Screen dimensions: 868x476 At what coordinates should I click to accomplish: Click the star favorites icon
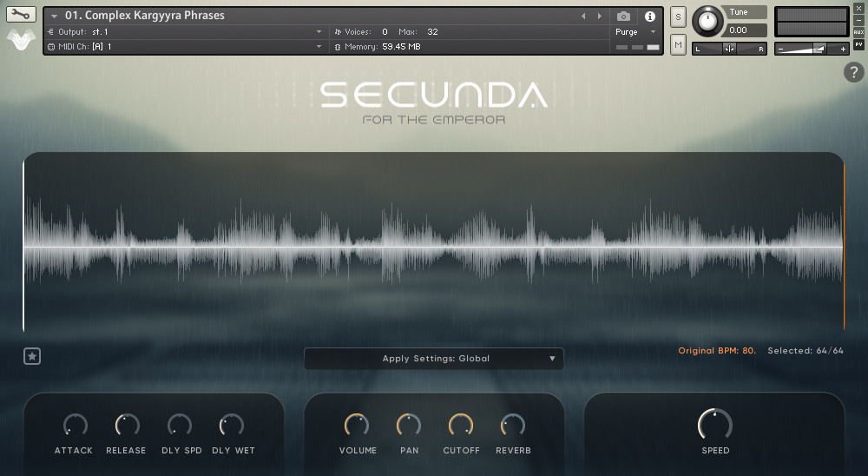tap(32, 356)
